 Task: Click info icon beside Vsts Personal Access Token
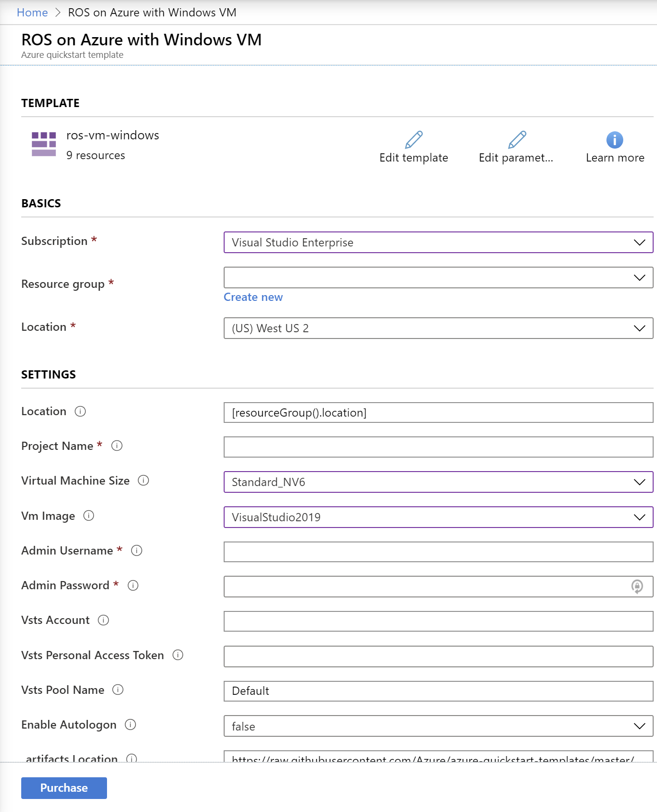(x=178, y=655)
